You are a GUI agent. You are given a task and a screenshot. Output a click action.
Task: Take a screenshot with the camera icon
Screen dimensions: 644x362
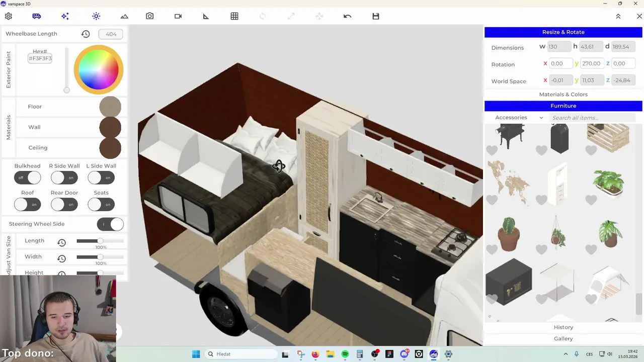tap(150, 16)
